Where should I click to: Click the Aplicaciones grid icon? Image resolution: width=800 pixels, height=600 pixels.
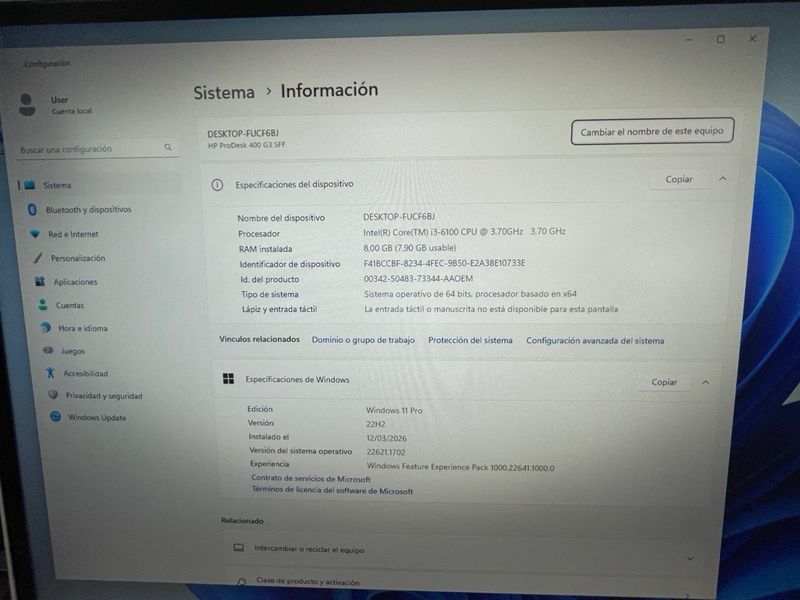(x=40, y=281)
